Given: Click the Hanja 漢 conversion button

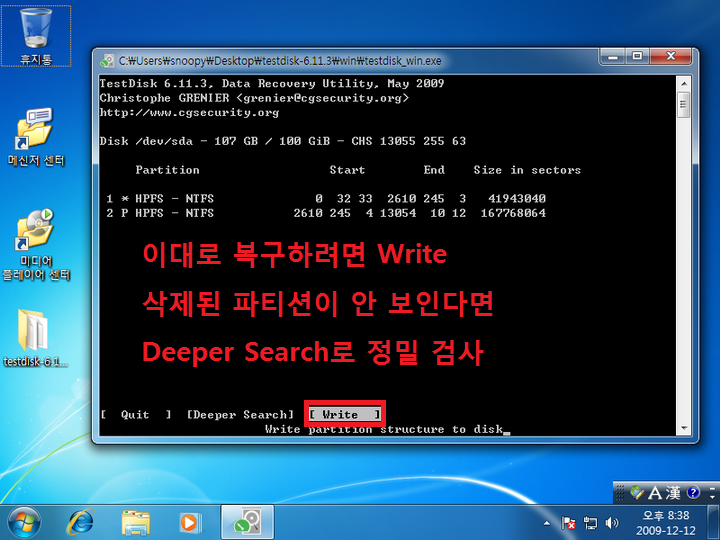Looking at the screenshot, I should (x=673, y=493).
